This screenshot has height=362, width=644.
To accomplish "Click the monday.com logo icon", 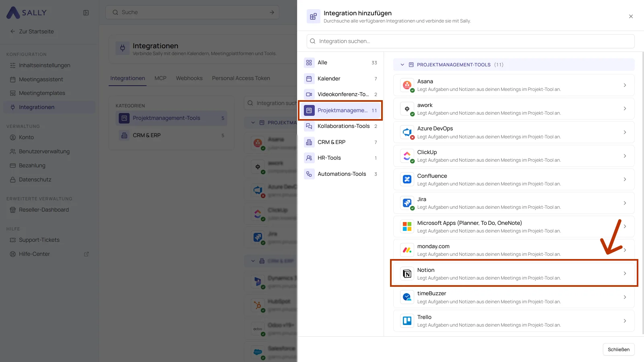I will coord(407,250).
